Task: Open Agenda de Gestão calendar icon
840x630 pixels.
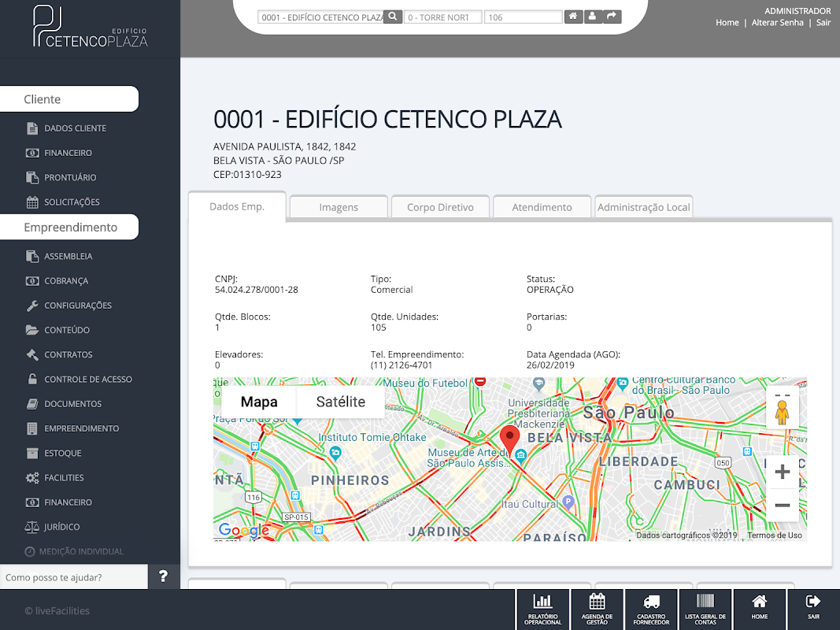Action: coord(597,602)
